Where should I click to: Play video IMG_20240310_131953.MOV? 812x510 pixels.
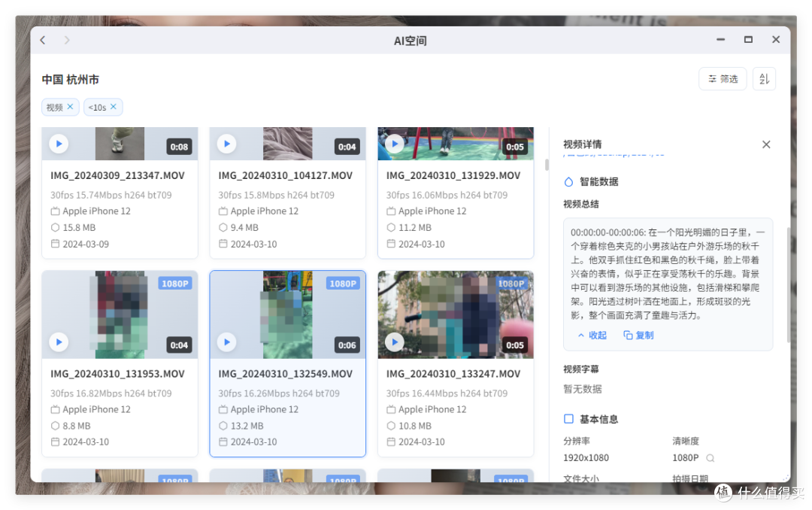coord(59,342)
